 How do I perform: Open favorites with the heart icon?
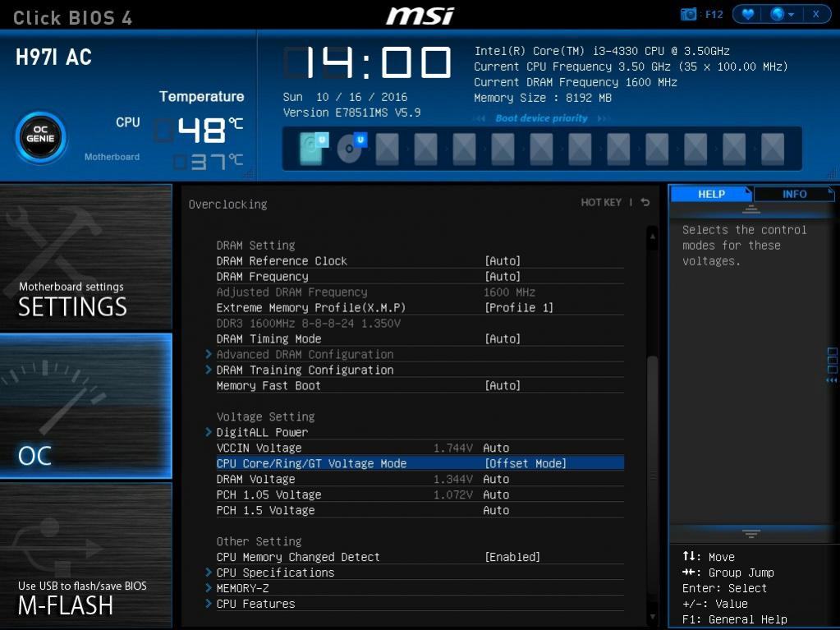tap(748, 15)
